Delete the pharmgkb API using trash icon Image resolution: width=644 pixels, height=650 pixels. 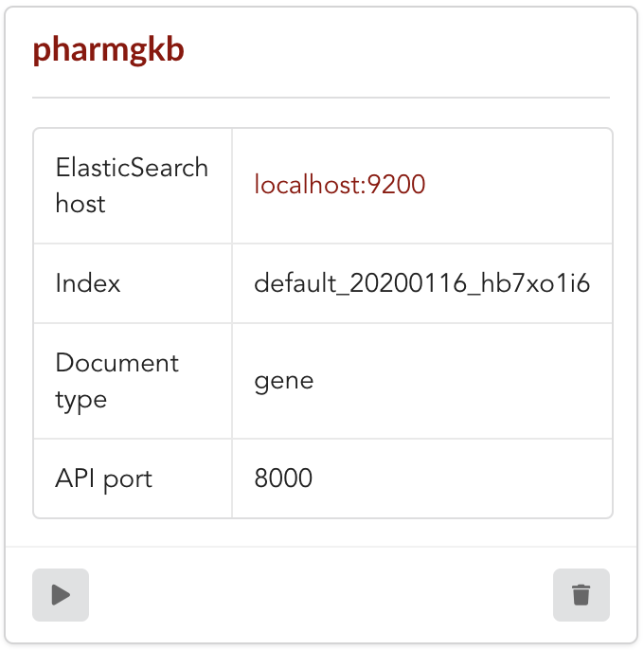[581, 595]
